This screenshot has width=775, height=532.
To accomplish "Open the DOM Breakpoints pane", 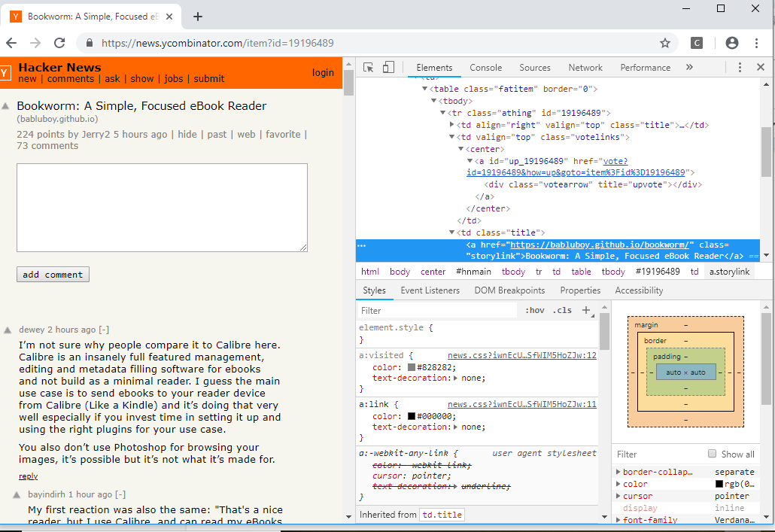I will click(x=509, y=290).
